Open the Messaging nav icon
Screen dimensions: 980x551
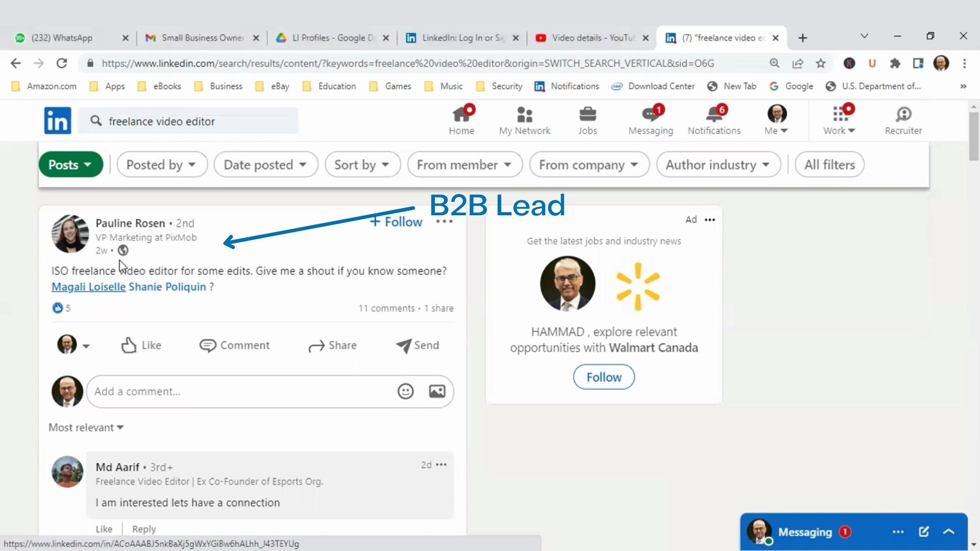click(x=651, y=120)
